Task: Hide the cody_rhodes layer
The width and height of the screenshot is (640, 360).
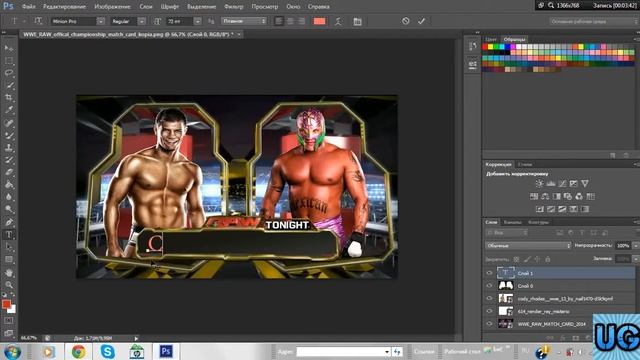Action: [489, 298]
